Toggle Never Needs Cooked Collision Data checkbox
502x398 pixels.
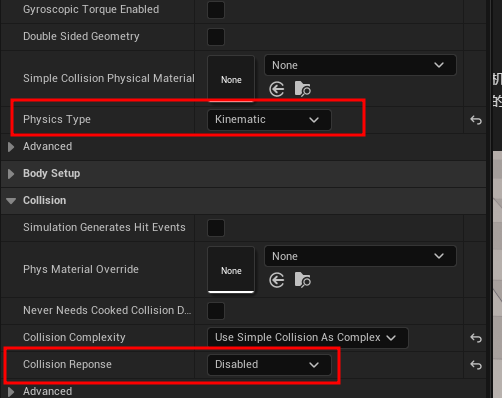pyautogui.click(x=216, y=311)
